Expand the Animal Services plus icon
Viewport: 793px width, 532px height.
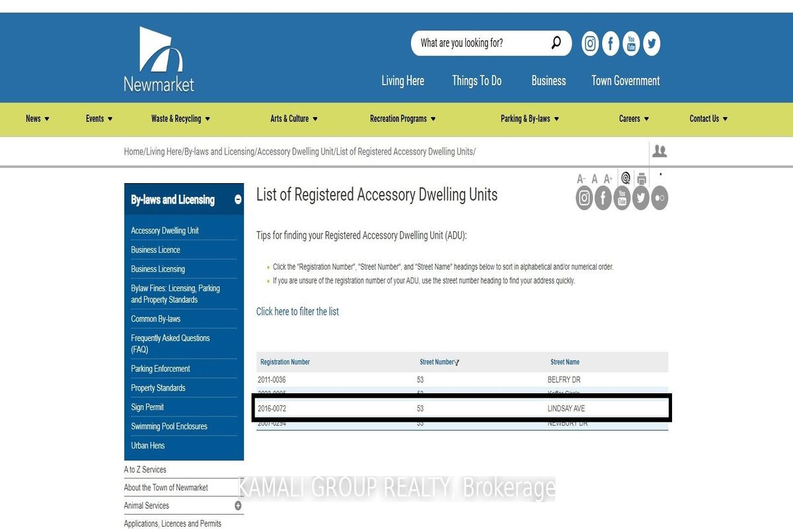click(x=238, y=506)
